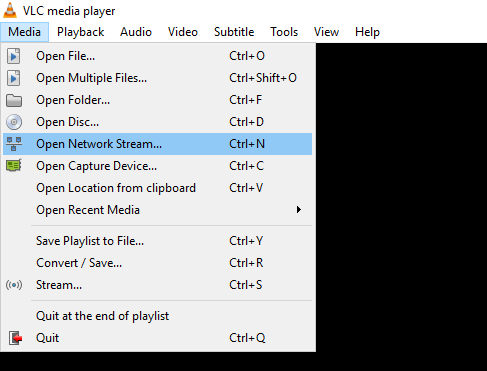487x371 pixels.
Task: Click the Open Folder icon
Action: tap(14, 100)
